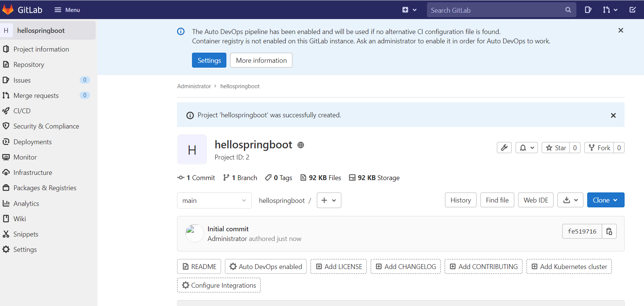Click Add LICENSE
This screenshot has height=306, width=644.
tap(339, 266)
